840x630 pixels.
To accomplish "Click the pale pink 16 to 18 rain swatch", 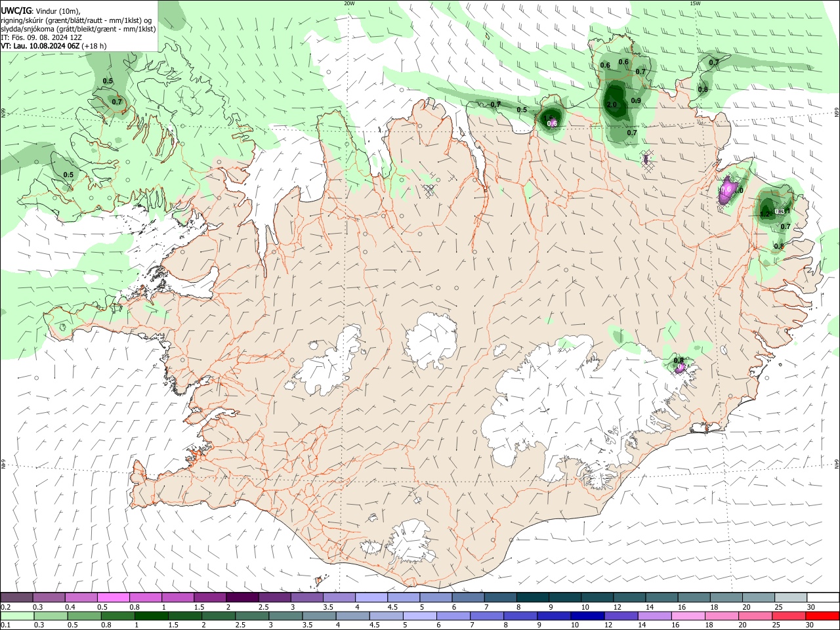I will click(x=688, y=616).
